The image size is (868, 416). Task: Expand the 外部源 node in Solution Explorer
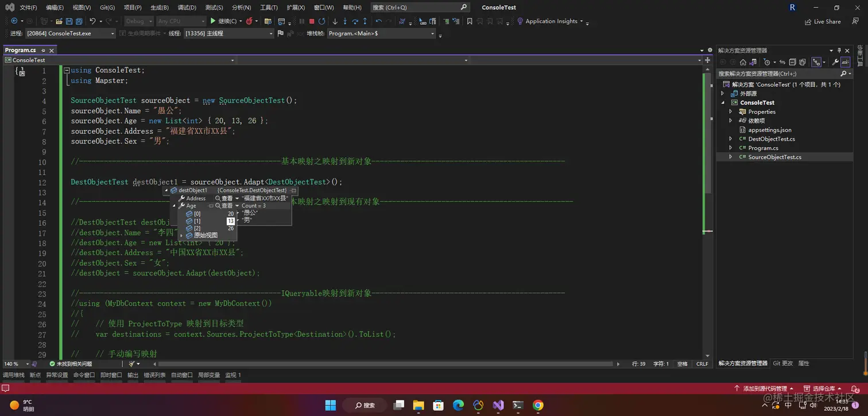click(x=723, y=93)
